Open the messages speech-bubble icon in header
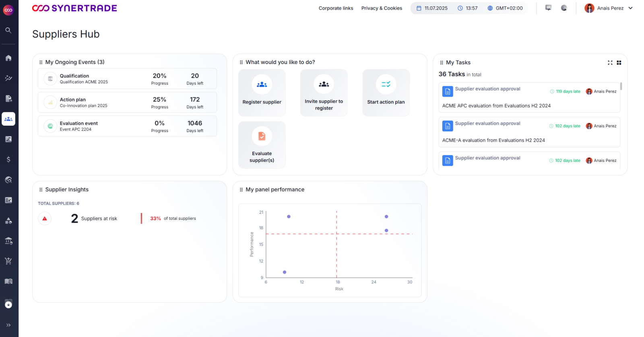This screenshot has height=337, width=644. click(548, 8)
